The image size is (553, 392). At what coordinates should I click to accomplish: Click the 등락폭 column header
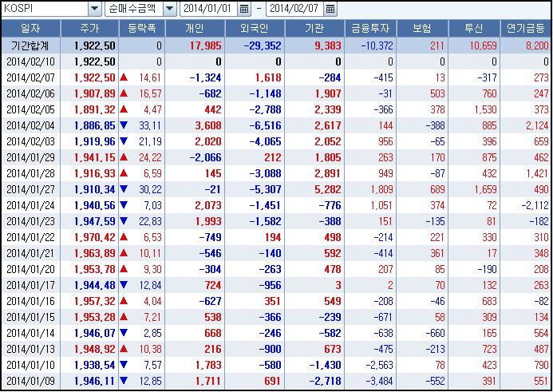tap(142, 29)
